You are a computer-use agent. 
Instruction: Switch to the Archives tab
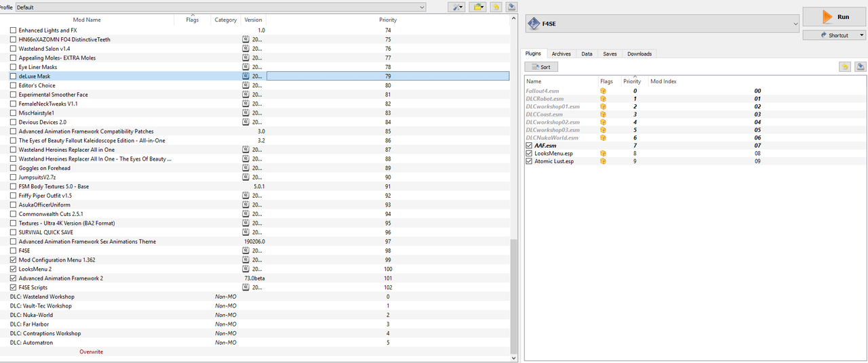(561, 54)
